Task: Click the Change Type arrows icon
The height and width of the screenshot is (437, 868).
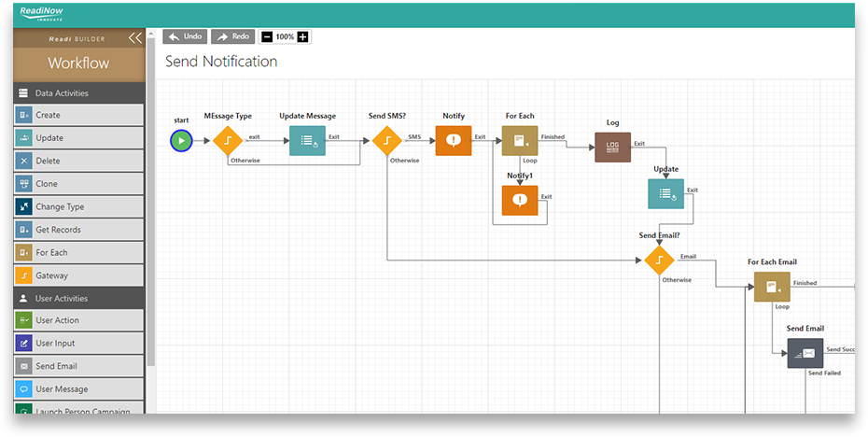Action: coord(24,206)
